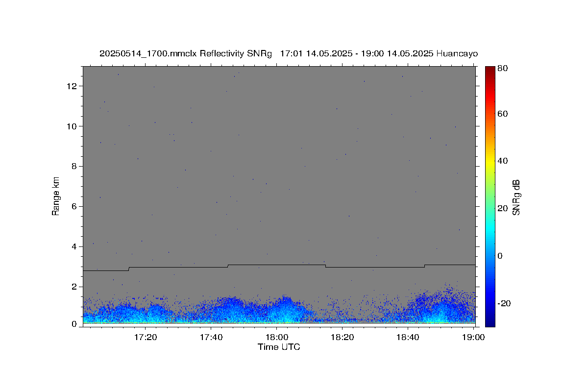Click the 'Time UTC' x-axis label
Image resolution: width=588 pixels, height=392 pixels.
[279, 347]
